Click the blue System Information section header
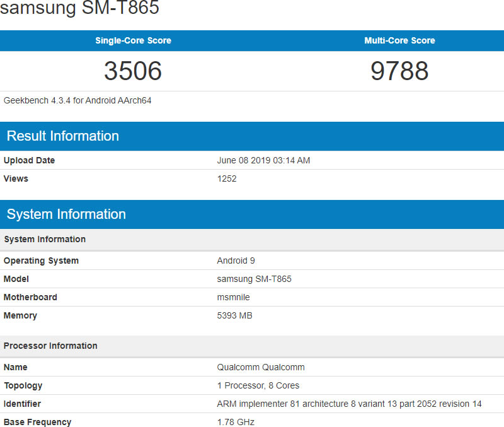The width and height of the screenshot is (504, 427). tap(66, 214)
